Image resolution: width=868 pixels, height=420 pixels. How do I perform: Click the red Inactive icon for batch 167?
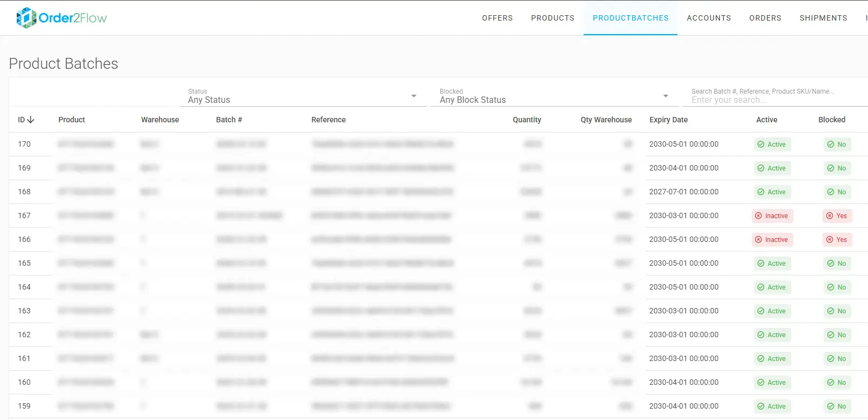pos(758,216)
